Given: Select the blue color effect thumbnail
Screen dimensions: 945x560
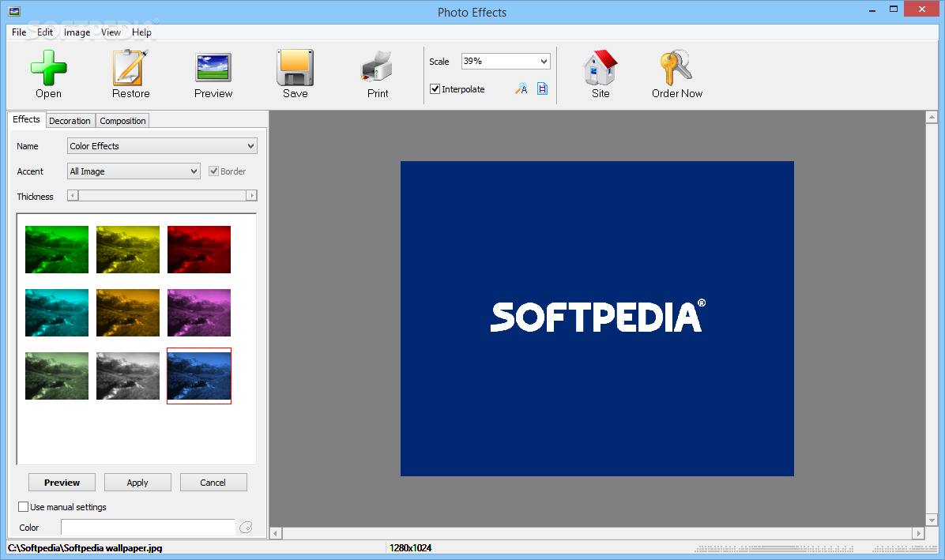Looking at the screenshot, I should [199, 376].
